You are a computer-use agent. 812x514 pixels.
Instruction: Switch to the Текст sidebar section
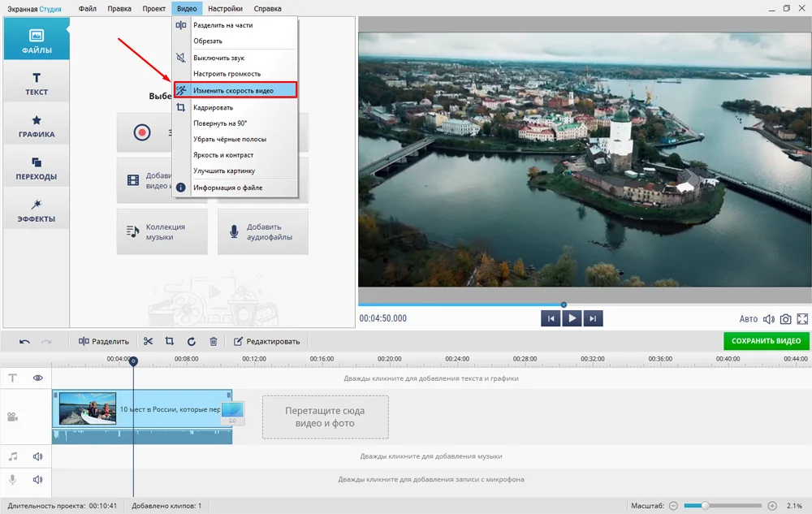click(37, 84)
